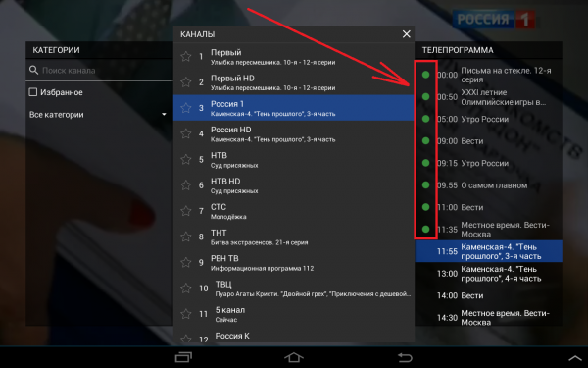Toggle star for Россия HD channel
This screenshot has width=588, height=368.
click(x=186, y=133)
